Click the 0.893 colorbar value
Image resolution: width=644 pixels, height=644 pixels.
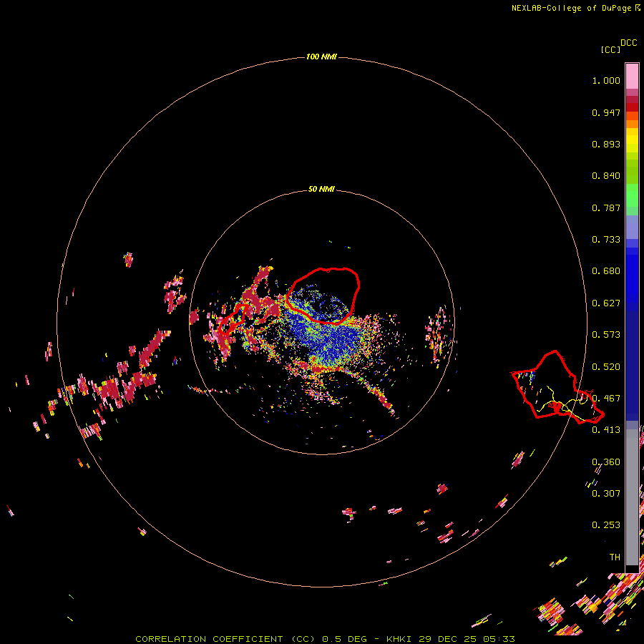(x=606, y=144)
